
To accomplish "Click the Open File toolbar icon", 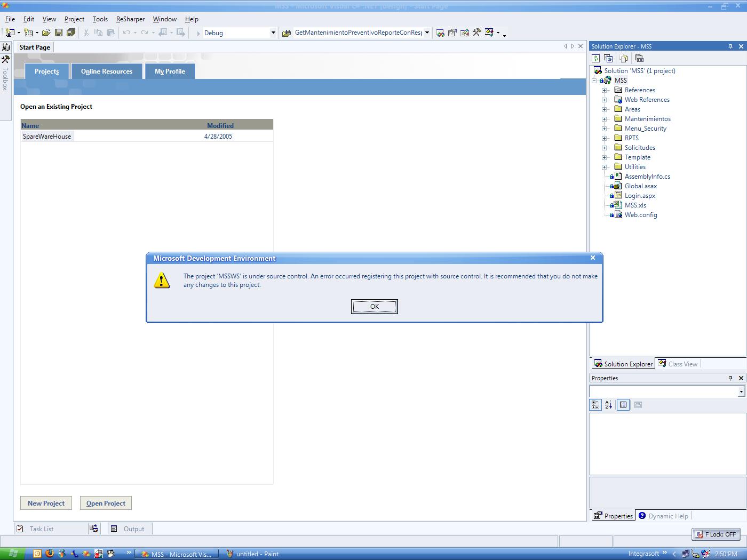I will pos(46,33).
